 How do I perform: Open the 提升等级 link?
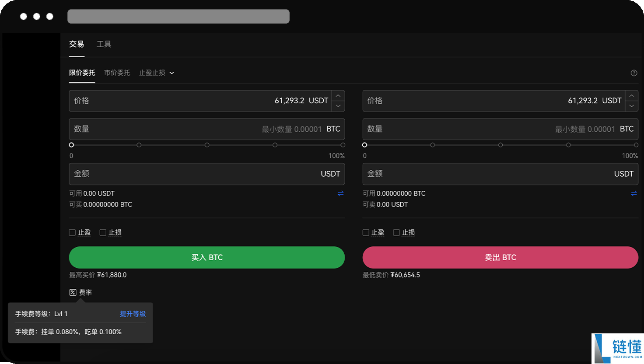pos(133,314)
